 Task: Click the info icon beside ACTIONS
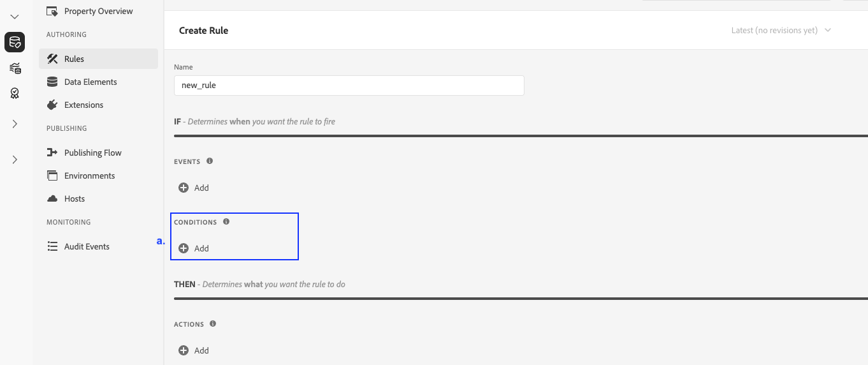click(x=213, y=324)
